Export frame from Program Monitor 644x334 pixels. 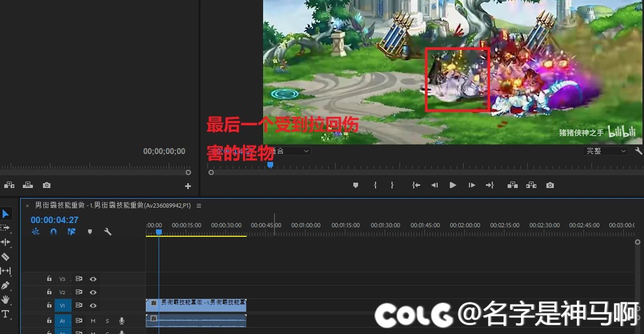(550, 185)
